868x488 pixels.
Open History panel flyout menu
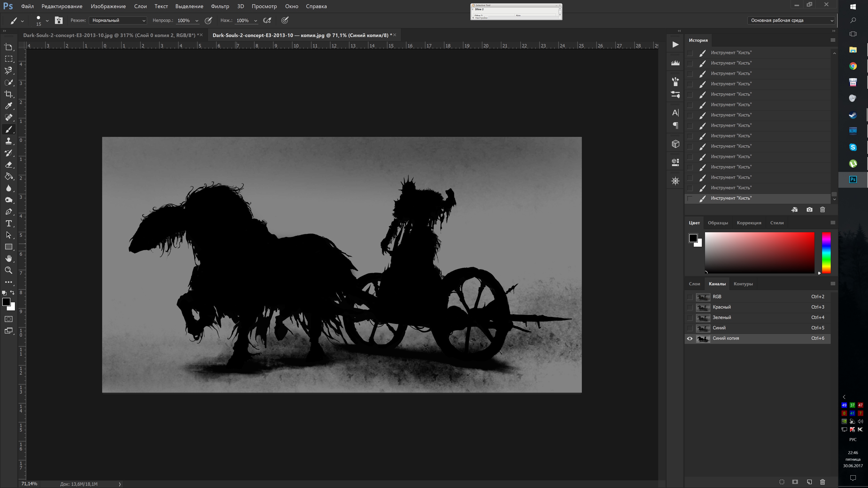[x=833, y=40]
